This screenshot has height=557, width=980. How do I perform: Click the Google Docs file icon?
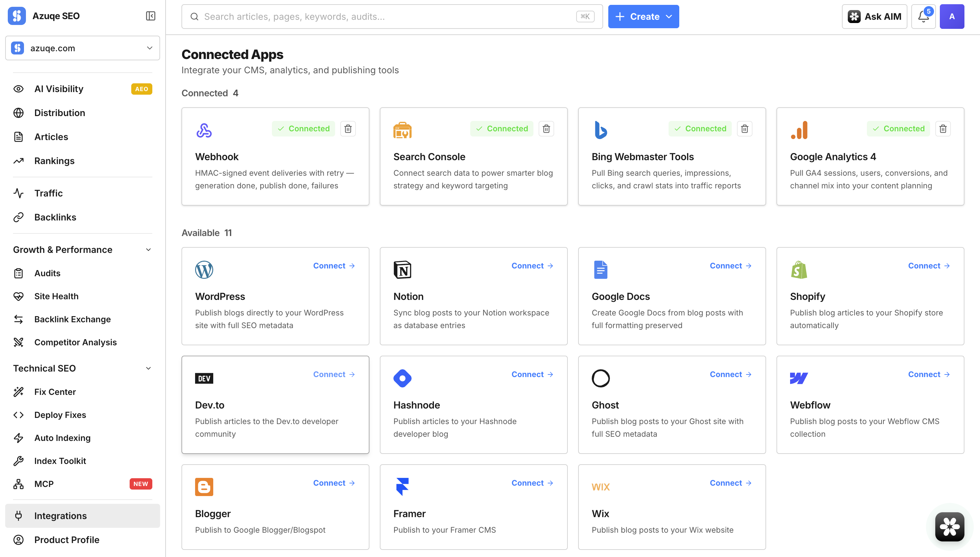[601, 270]
